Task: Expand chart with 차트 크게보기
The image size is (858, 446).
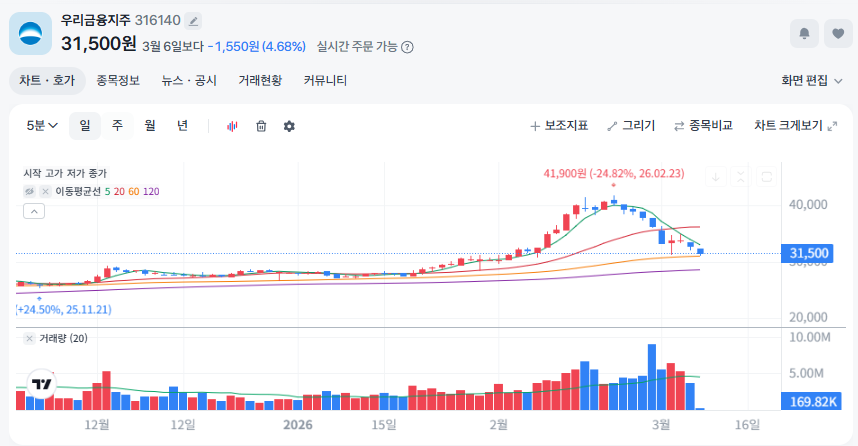Action: pos(796,126)
